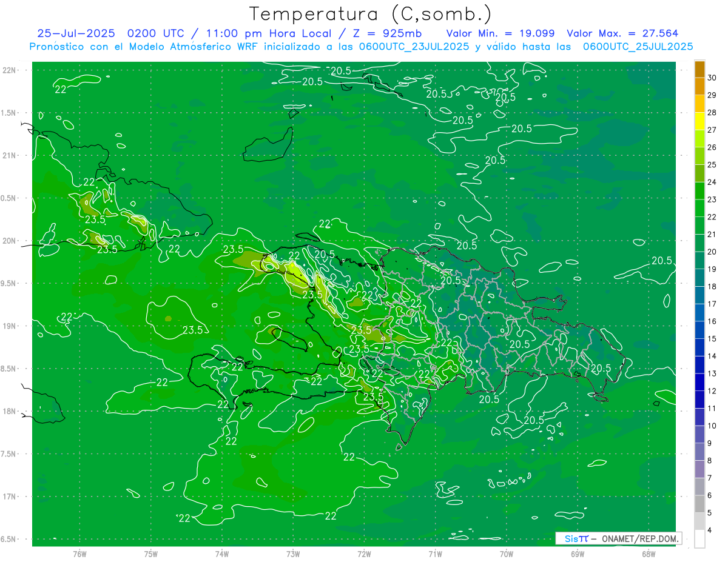Click the yellow swatch between 27 and 28
The width and height of the screenshot is (728, 562).
click(x=699, y=121)
